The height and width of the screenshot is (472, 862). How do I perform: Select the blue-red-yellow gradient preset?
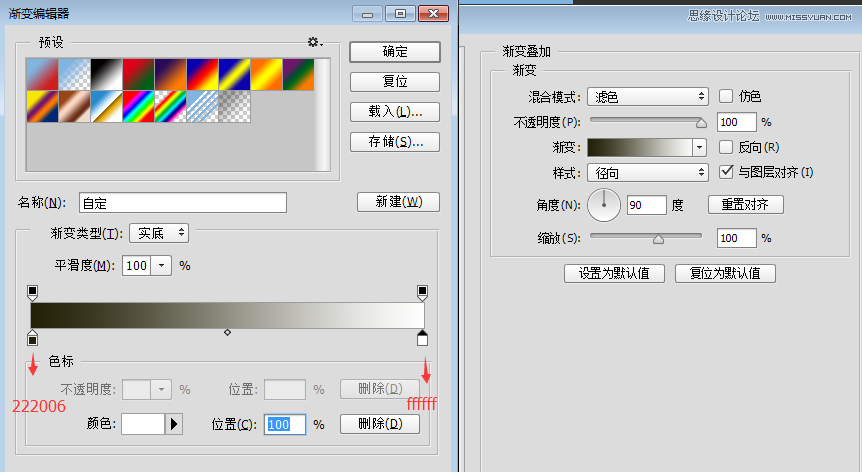[202, 75]
